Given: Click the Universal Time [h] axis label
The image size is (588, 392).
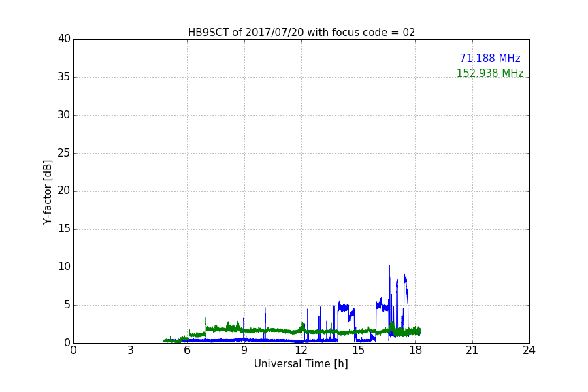Looking at the screenshot, I should pos(301,364).
